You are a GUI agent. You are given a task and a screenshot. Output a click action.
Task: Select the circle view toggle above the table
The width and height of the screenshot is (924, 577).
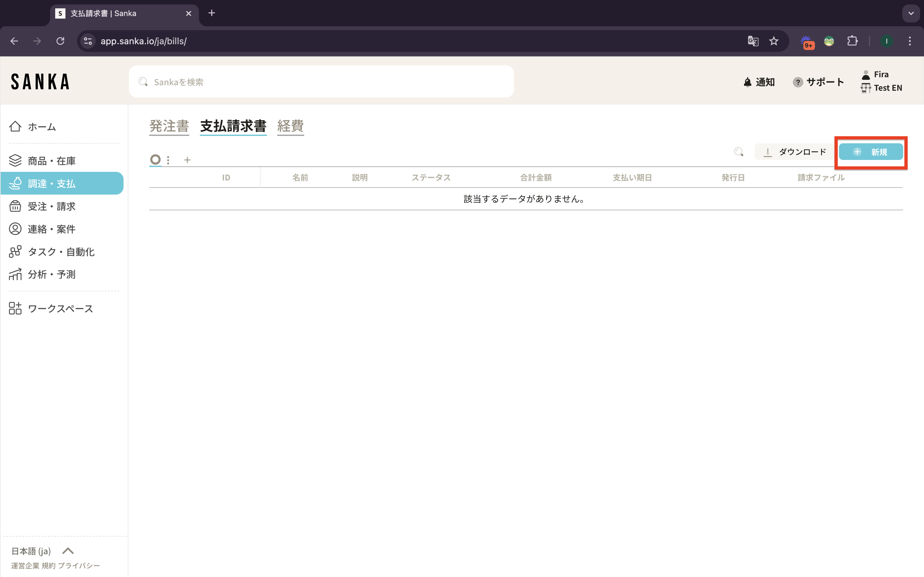click(x=155, y=160)
